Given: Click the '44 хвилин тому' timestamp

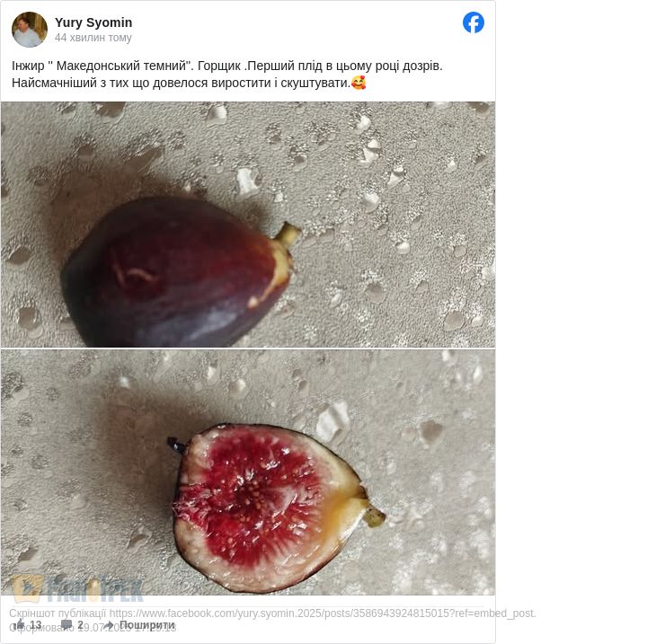Looking at the screenshot, I should point(93,38).
